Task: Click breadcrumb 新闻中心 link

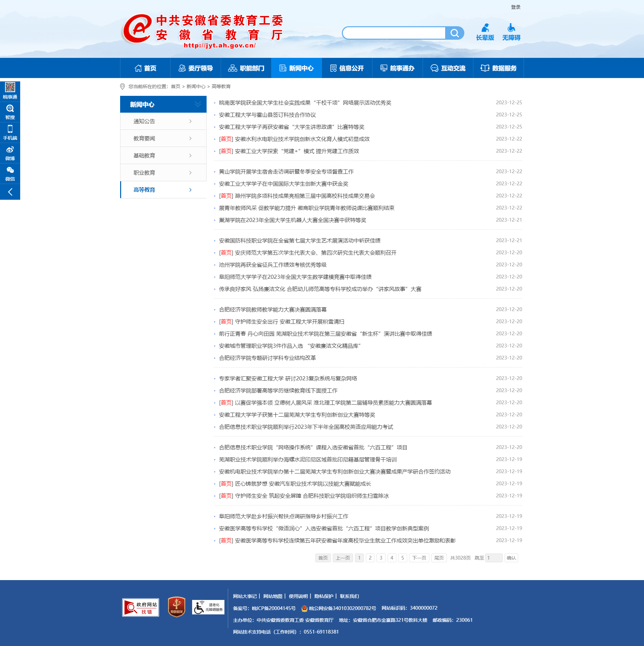Action: click(196, 87)
